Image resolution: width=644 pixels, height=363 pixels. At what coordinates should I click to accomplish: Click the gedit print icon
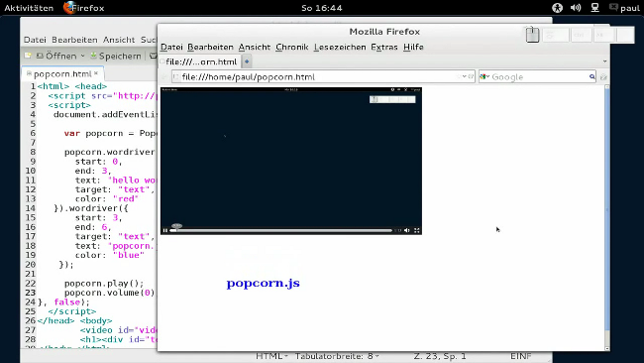(154, 56)
